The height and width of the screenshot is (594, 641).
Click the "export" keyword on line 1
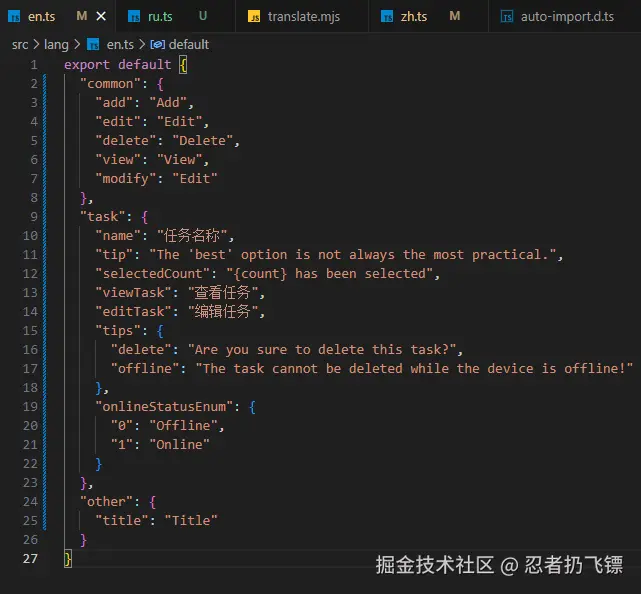[87, 65]
